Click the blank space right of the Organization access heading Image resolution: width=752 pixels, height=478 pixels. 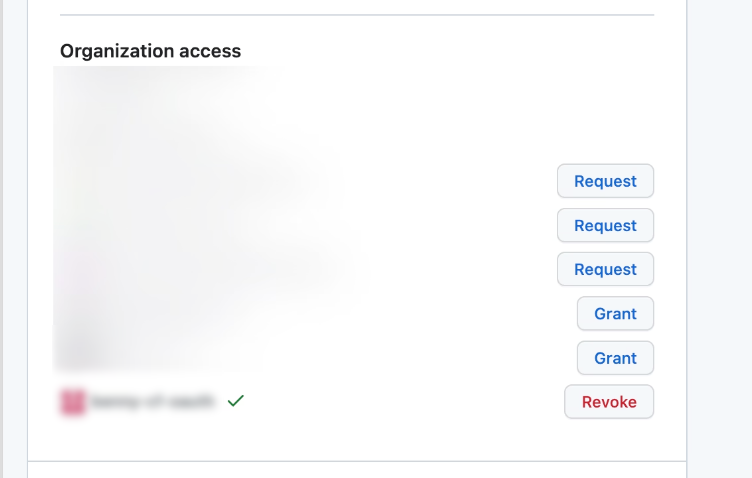[x=450, y=51]
